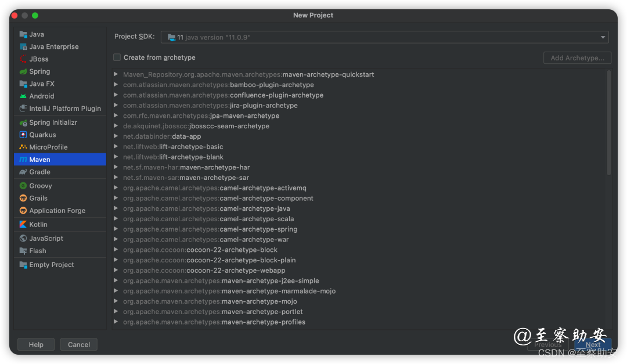This screenshot has width=627, height=364.
Task: Select maven-archetype-profiles row text
Action: pos(214,322)
